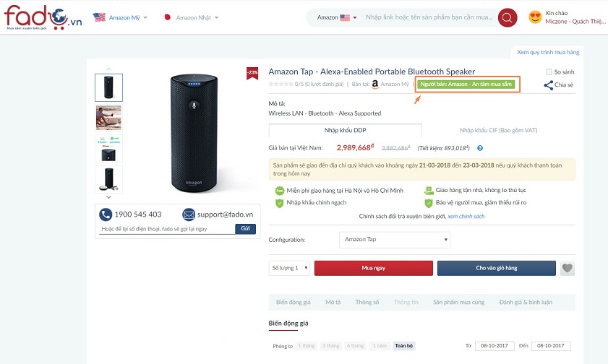Select the Toàn bộ price range
The width and height of the screenshot is (608, 364).
tap(404, 346)
